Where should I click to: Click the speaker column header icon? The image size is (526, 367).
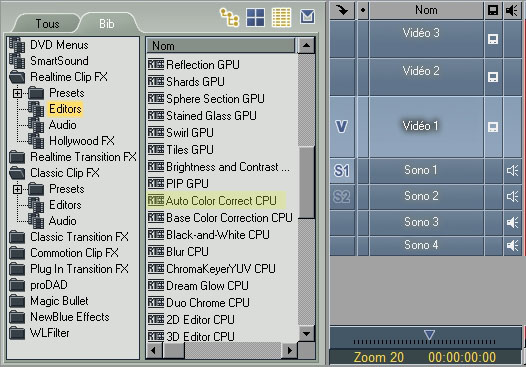[x=512, y=10]
